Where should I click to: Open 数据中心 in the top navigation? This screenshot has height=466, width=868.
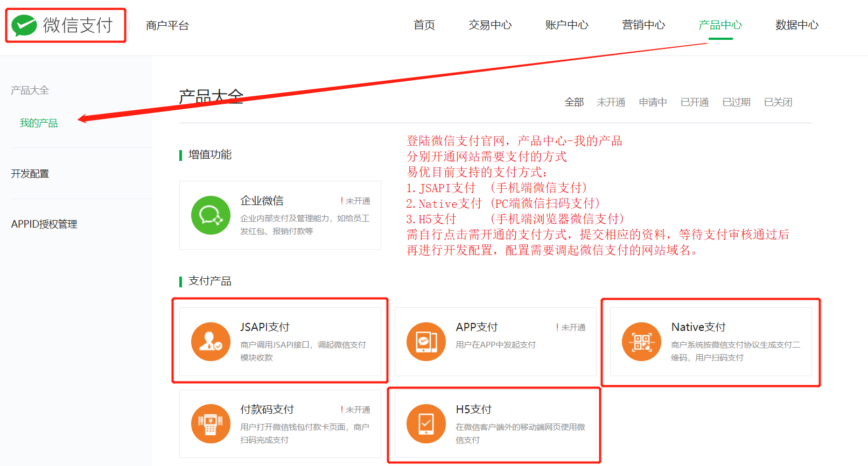[x=796, y=25]
